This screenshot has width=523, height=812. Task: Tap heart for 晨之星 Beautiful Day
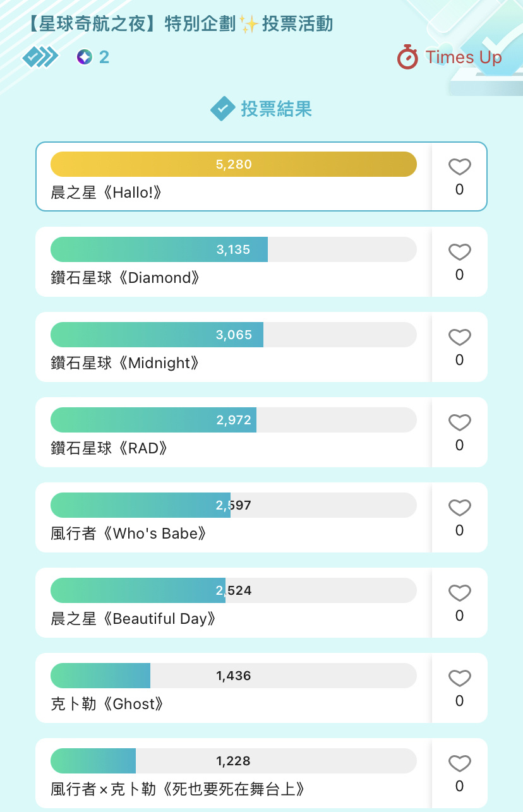click(x=459, y=594)
